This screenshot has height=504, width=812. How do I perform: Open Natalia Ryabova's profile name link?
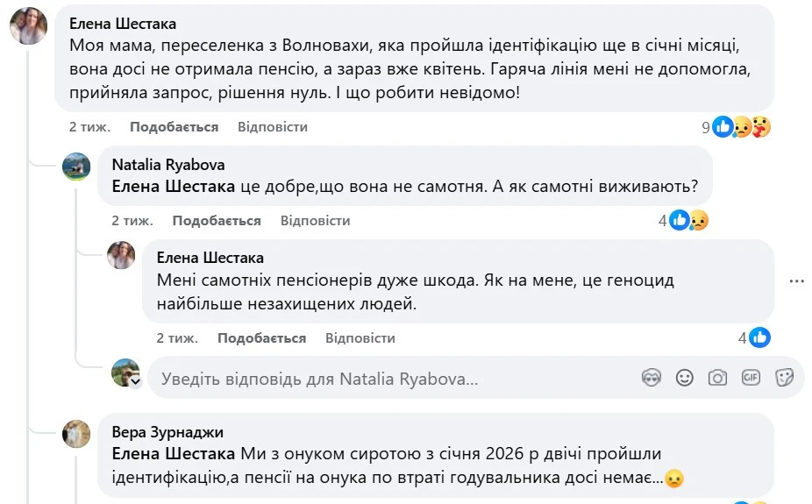click(x=168, y=165)
